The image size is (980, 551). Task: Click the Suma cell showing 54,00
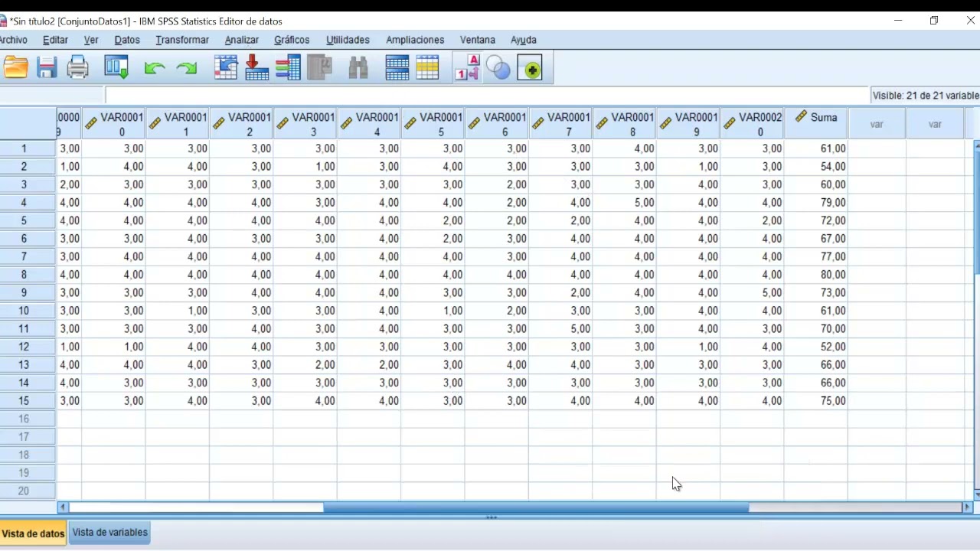tap(815, 167)
